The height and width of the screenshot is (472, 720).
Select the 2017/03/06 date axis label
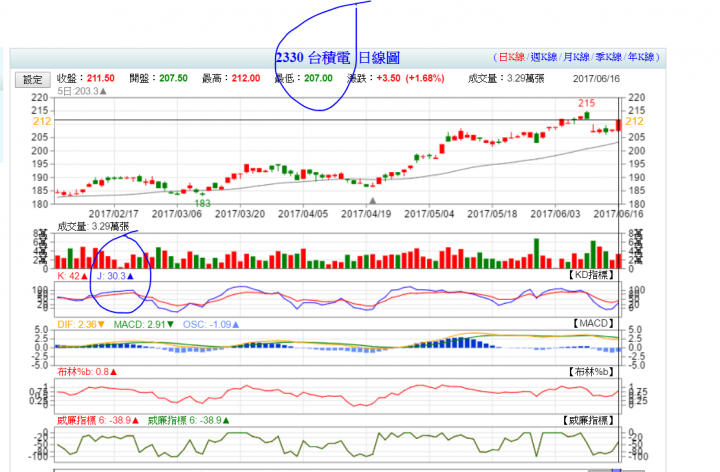click(177, 214)
